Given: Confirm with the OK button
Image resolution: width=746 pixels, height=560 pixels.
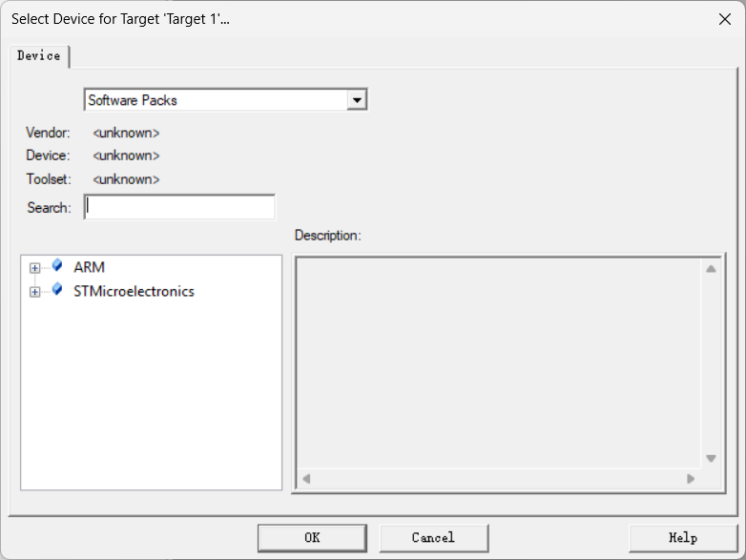Looking at the screenshot, I should 312,538.
